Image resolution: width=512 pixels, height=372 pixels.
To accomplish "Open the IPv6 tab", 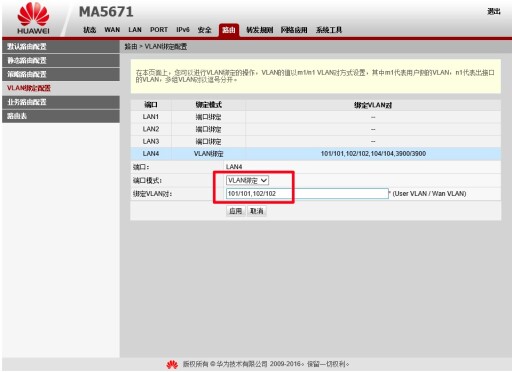I will click(x=183, y=30).
